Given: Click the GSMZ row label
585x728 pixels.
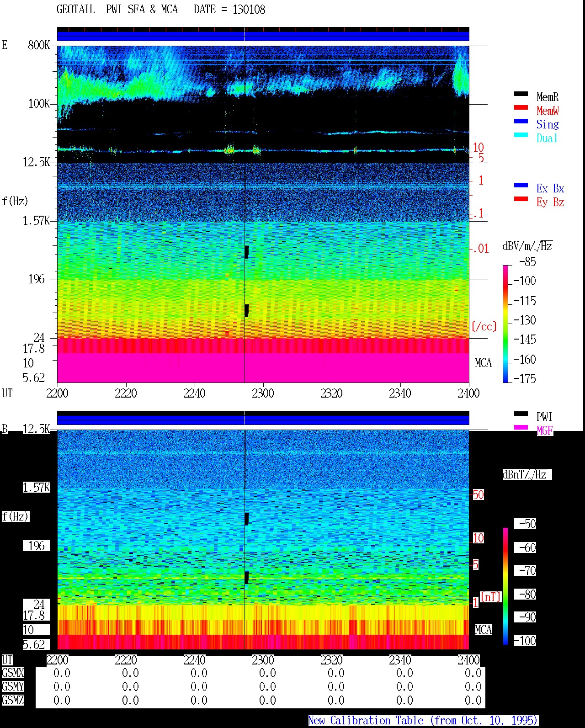Looking at the screenshot, I should (13, 700).
